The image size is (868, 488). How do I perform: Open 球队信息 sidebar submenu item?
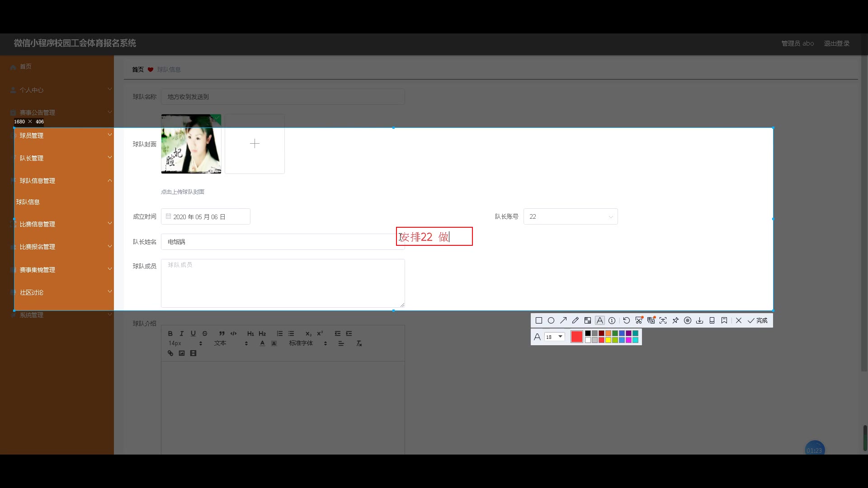28,202
